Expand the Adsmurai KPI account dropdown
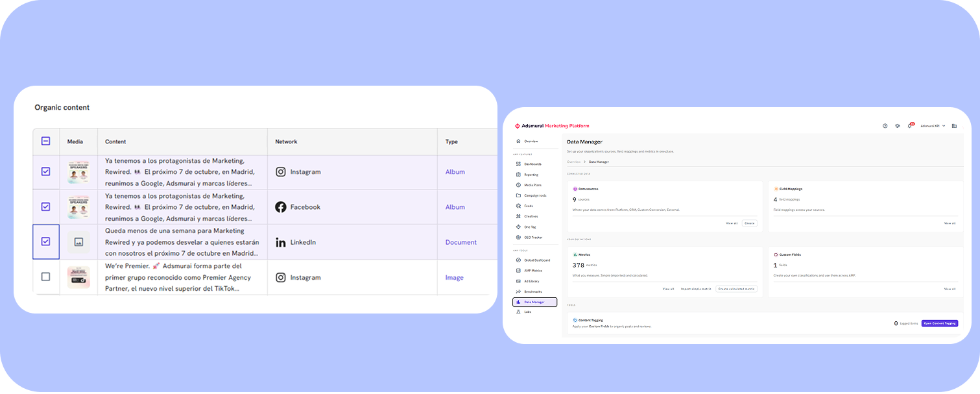Screen dimensions: 980x394 pos(933,126)
